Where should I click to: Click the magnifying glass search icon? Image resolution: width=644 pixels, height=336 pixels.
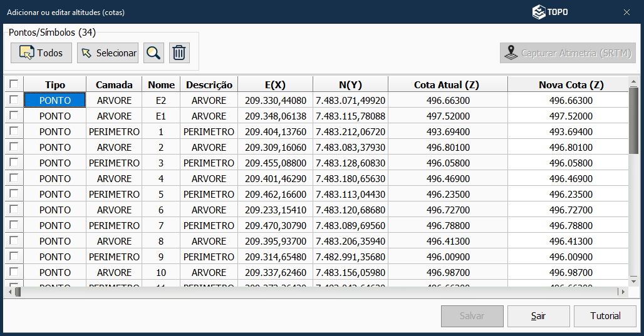click(153, 53)
